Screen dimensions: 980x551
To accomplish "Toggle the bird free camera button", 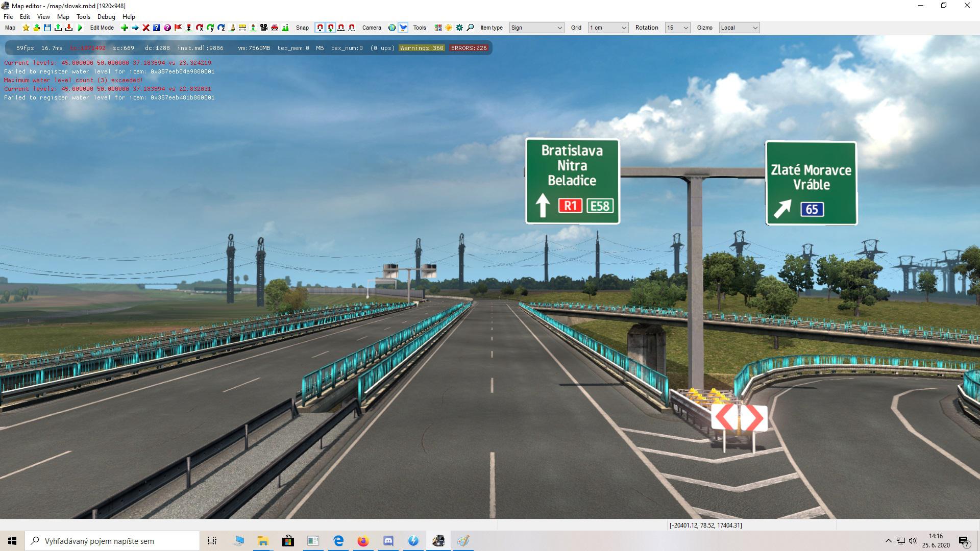I will [403, 28].
